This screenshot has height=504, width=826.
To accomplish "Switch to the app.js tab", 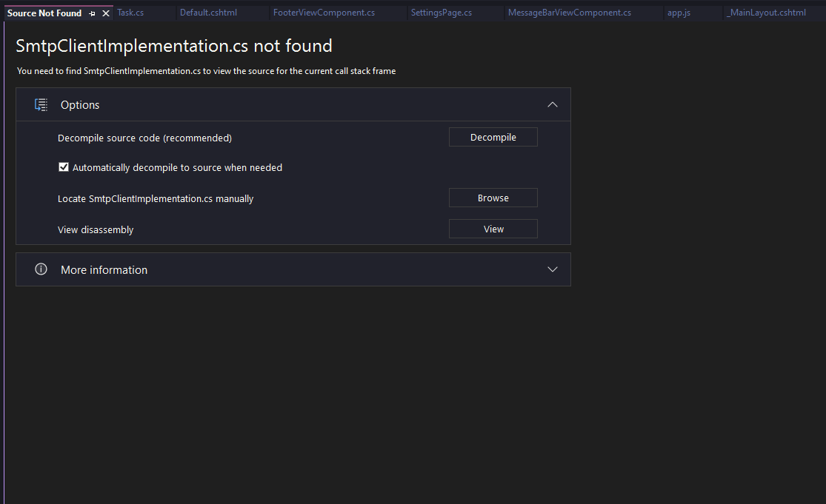I will (x=679, y=13).
